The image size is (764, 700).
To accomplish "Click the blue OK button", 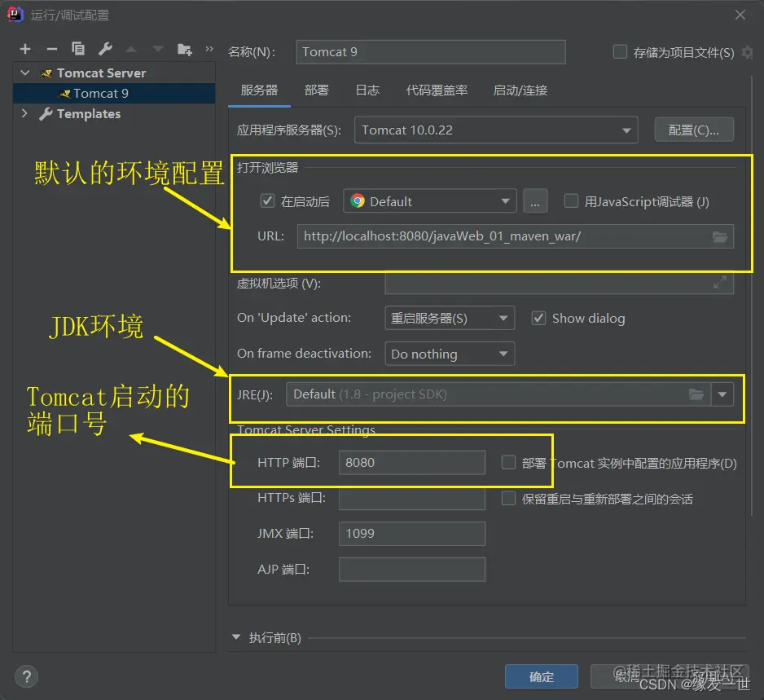I will 542,676.
